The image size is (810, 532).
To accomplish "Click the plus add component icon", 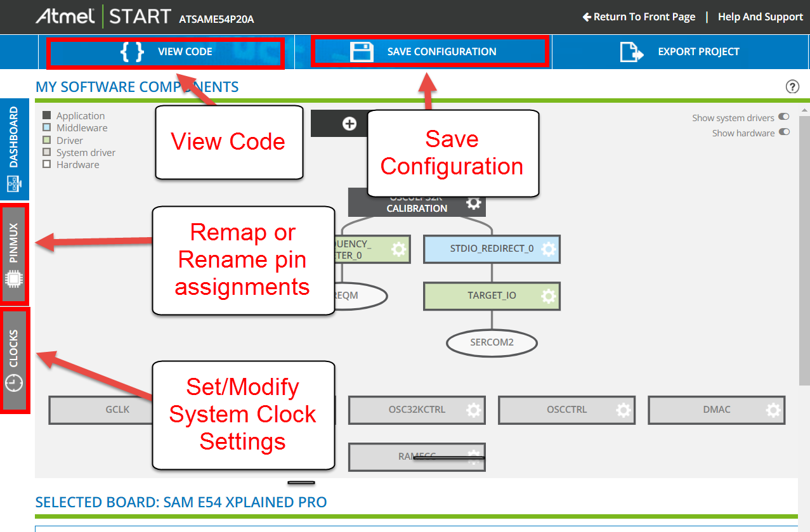I will pyautogui.click(x=349, y=124).
